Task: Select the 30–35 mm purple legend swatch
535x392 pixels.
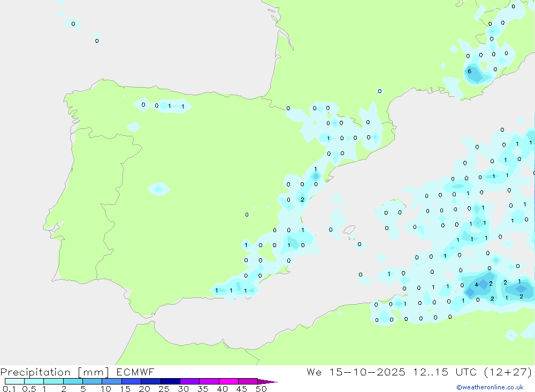Action: point(189,381)
